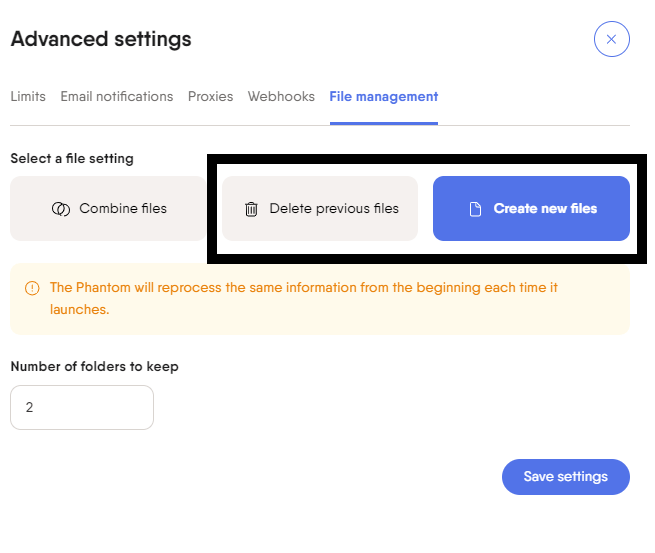Click the trash can icon
655x553 pixels.
pos(251,209)
